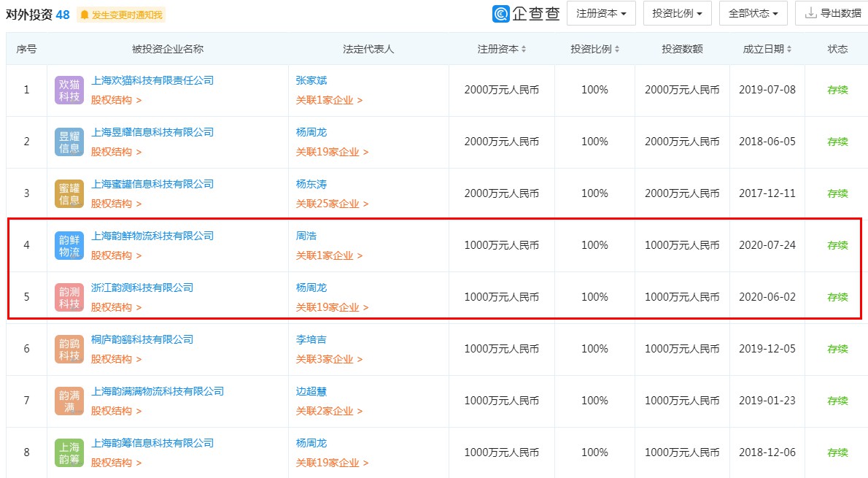
Task: Click the 上海韵筹 company logo icon
Action: tap(69, 452)
